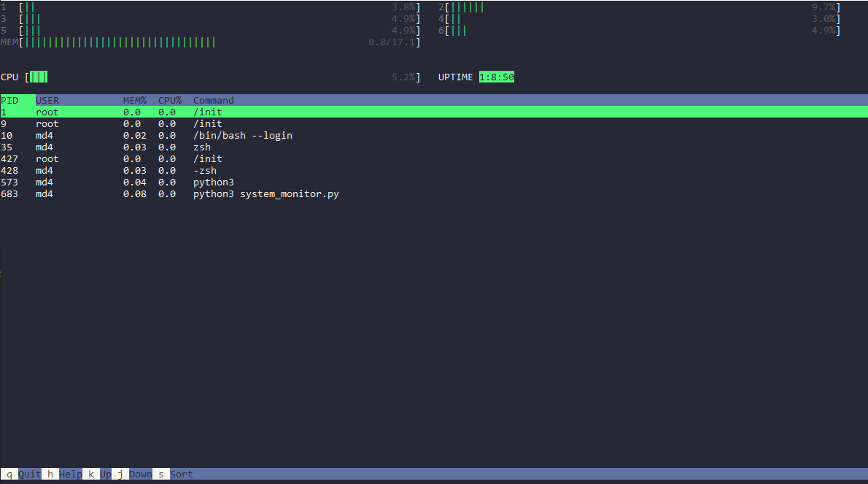
Task: Click the s key hint in footer
Action: click(x=161, y=474)
